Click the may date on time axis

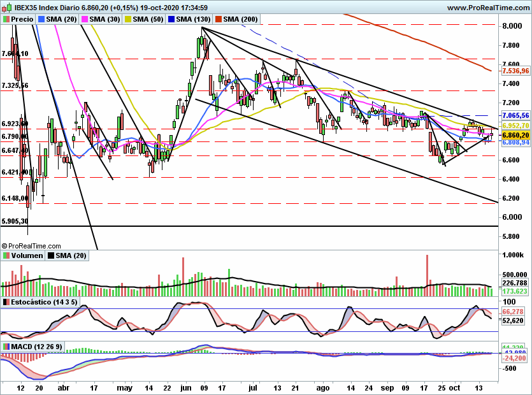click(124, 388)
